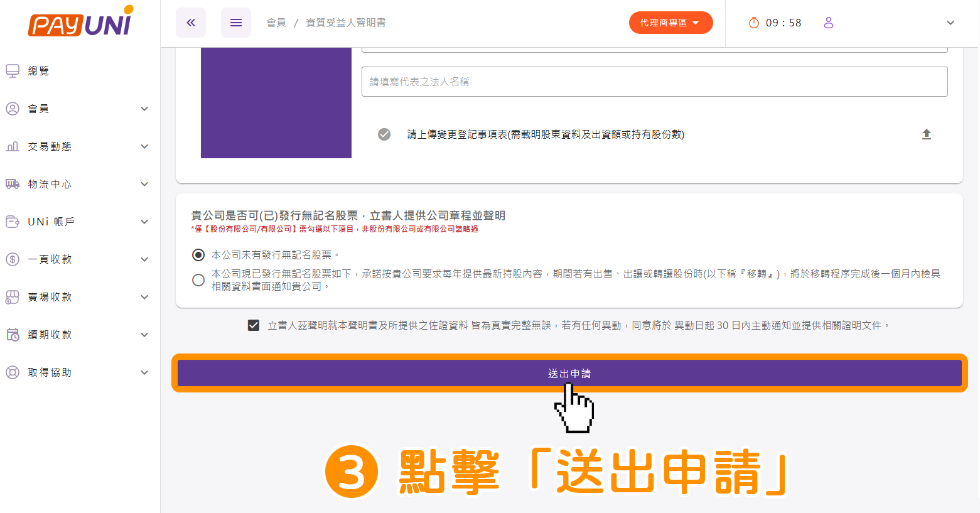This screenshot has height=513, width=980.
Task: Click the UNi 帳戶 wallet icon
Action: point(13,222)
